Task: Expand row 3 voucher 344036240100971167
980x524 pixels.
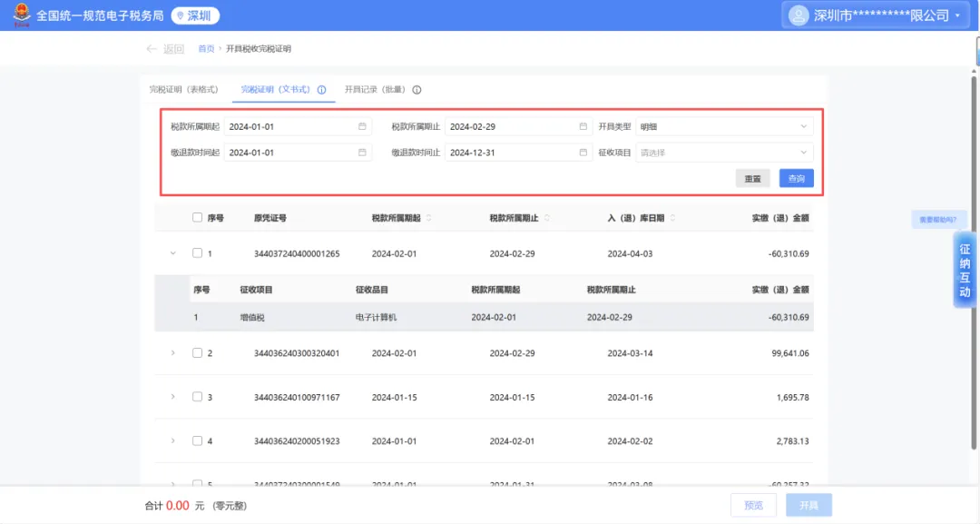Action: coord(173,397)
